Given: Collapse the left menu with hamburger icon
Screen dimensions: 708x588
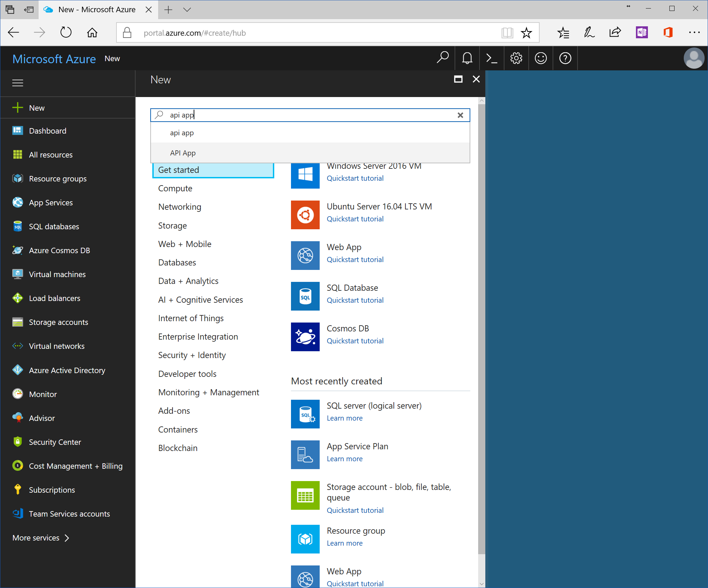Looking at the screenshot, I should [x=18, y=83].
